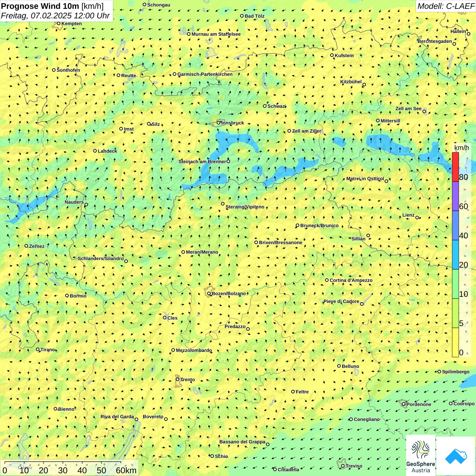Click the 'Schwaz' label
Viewport: 476px width, 476px height.
click(276, 106)
